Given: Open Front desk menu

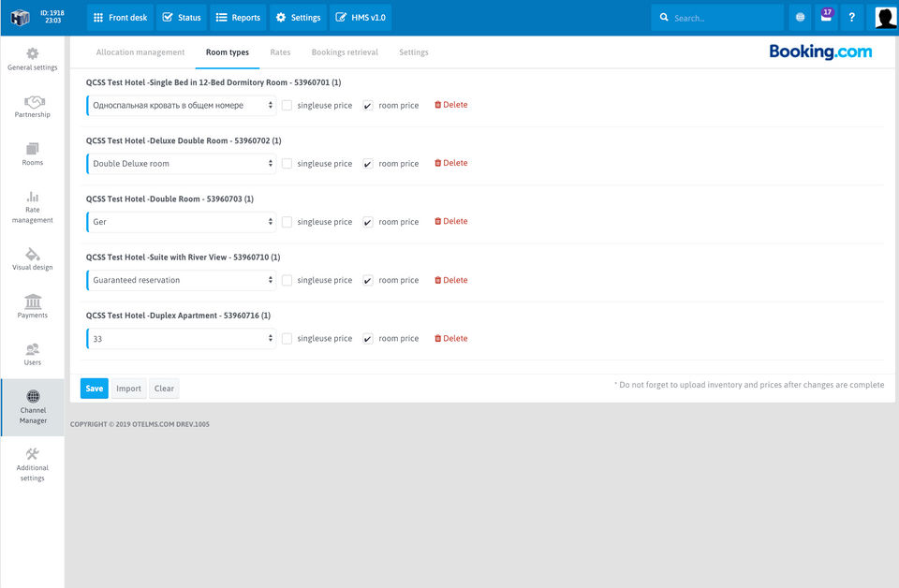Looking at the screenshot, I should [121, 17].
